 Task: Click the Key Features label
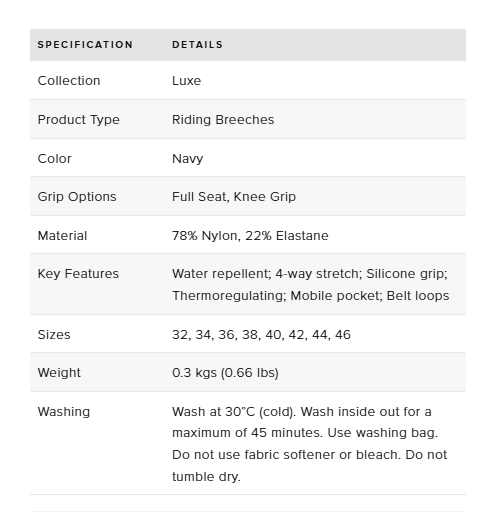78,274
